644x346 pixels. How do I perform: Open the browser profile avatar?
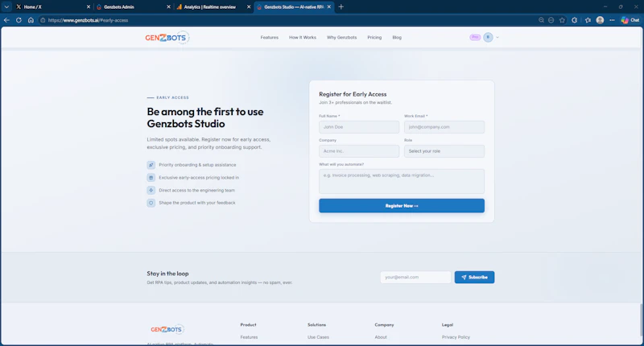[600, 20]
